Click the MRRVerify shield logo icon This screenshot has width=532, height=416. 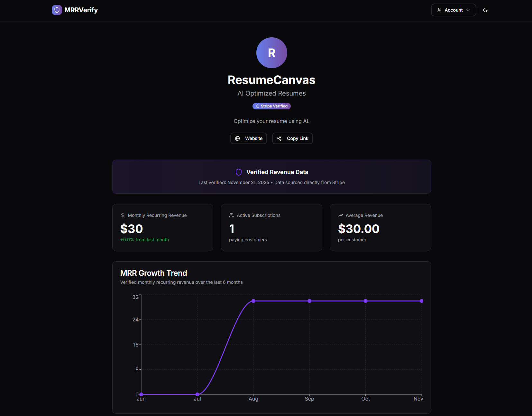pos(57,10)
